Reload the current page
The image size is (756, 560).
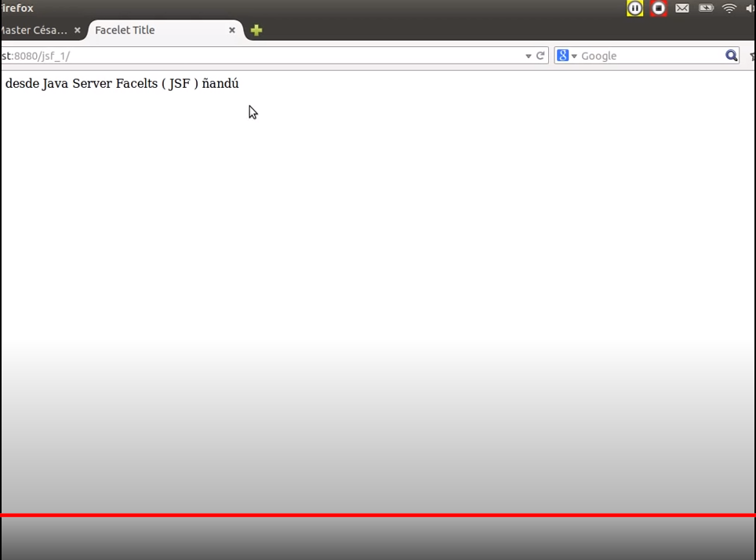tap(540, 56)
